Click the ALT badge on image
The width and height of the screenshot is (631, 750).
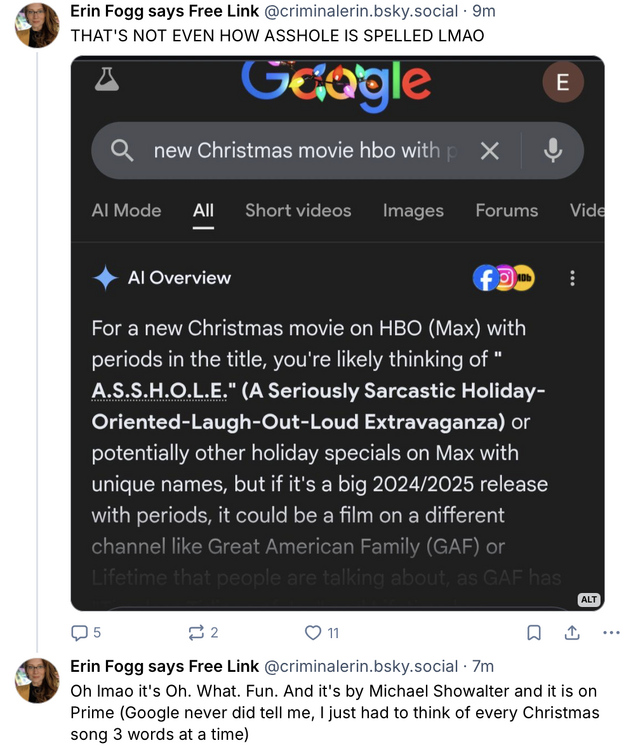click(589, 599)
